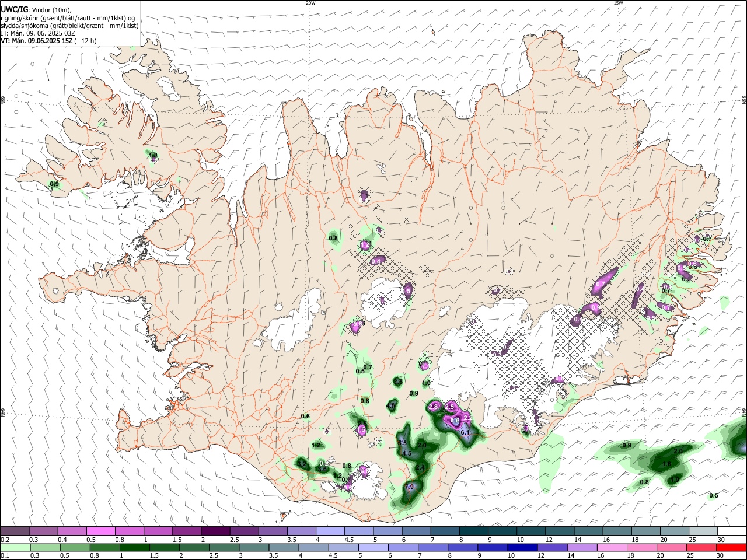Click the 'IT: Mán. 09. 06. 2025 03Z' line
747x560 pixels.
click(x=37, y=33)
